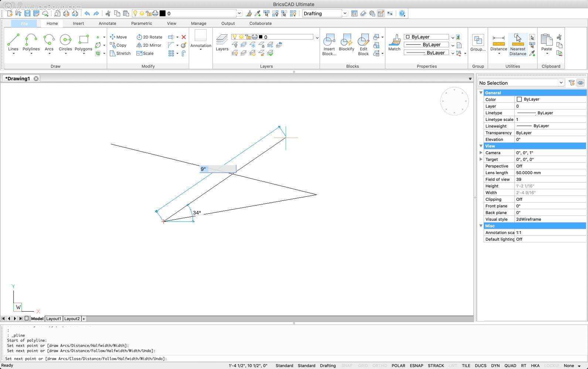This screenshot has width=588, height=369.
Task: Open the No Selection dropdown
Action: [x=561, y=83]
